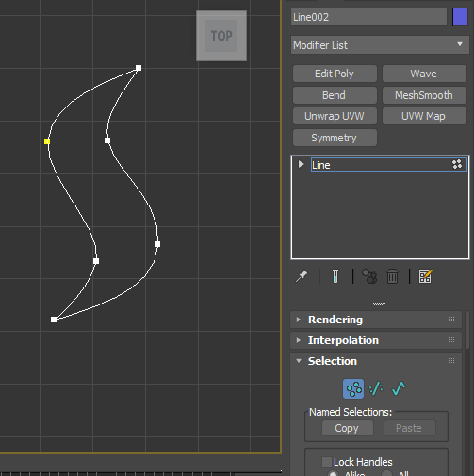Screen dimensions: 474x476
Task: Open Configure Modifier Sets icon
Action: click(426, 276)
